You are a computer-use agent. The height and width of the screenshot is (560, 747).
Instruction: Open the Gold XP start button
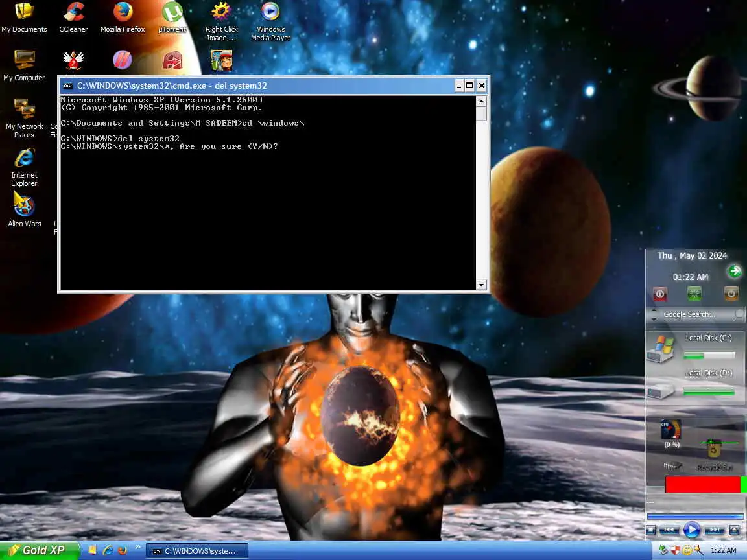40,550
